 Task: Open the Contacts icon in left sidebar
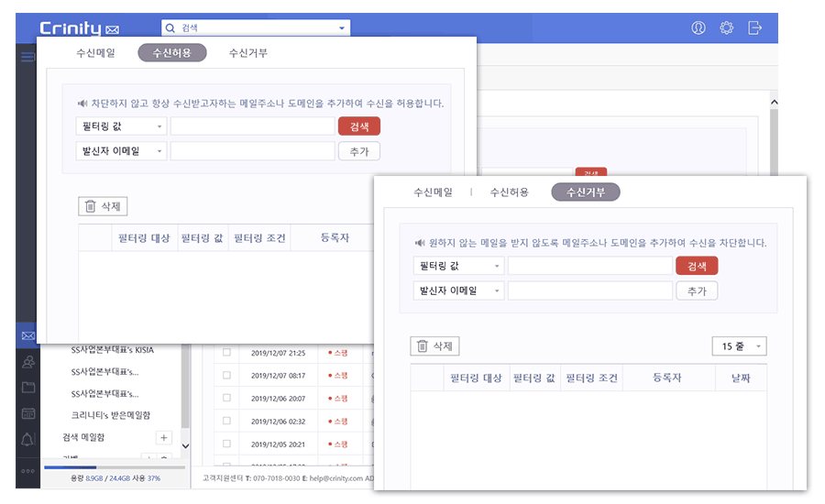[x=27, y=362]
